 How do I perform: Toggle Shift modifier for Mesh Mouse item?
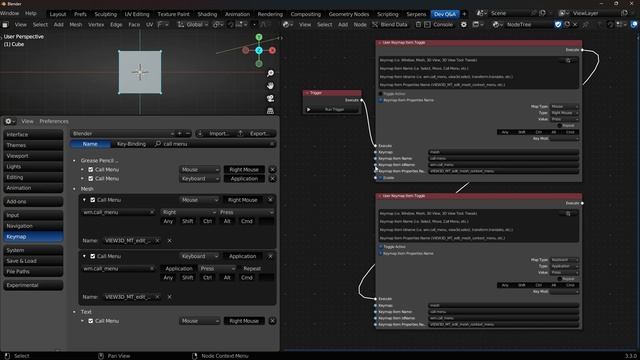pos(187,221)
